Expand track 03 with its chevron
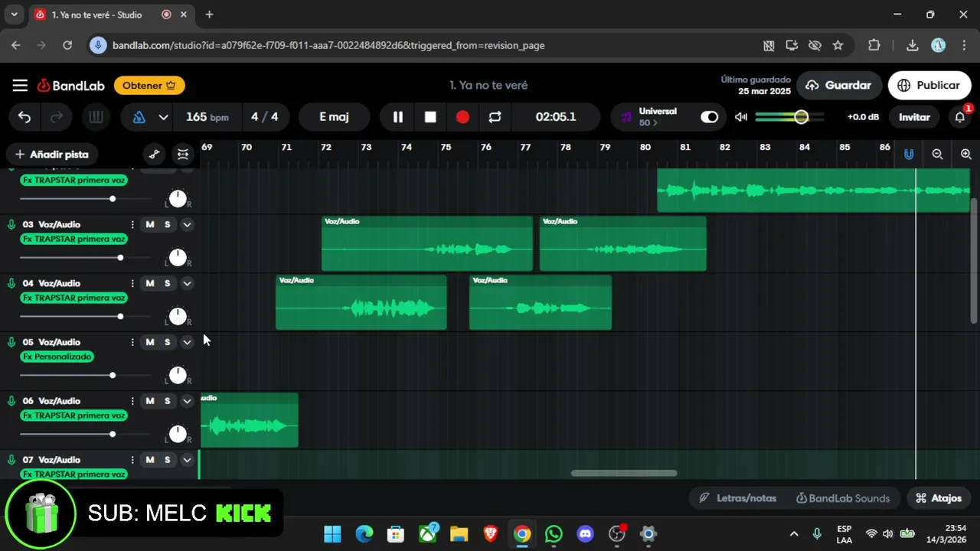This screenshot has width=980, height=551. [x=187, y=224]
